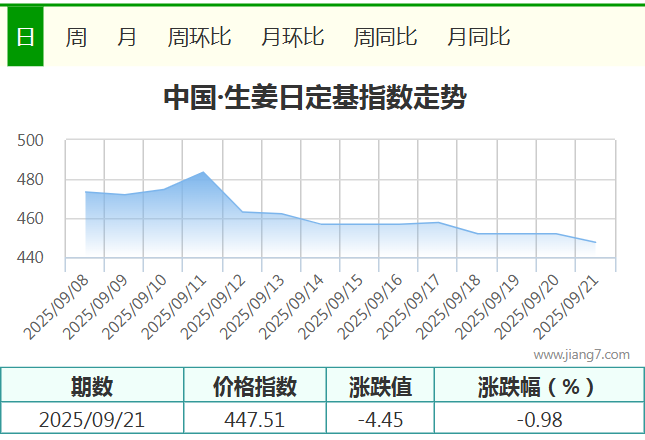Click the 涨跌值 column header
The height and width of the screenshot is (440, 645).
point(380,385)
